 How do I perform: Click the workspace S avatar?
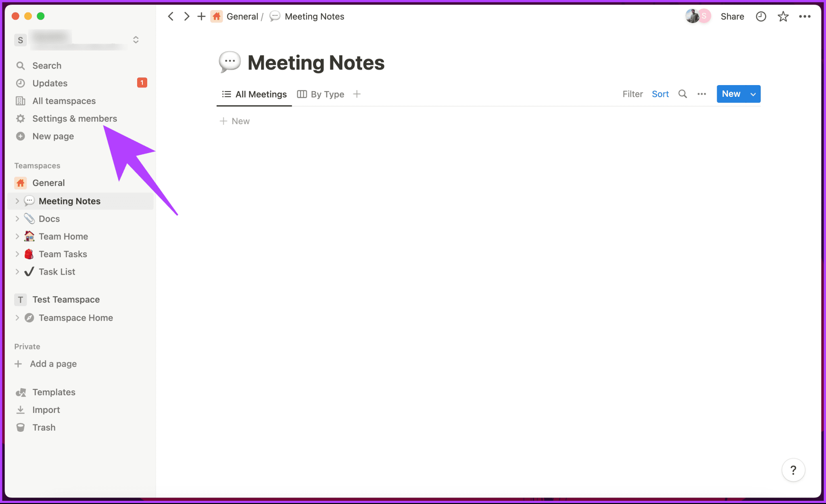coord(21,40)
